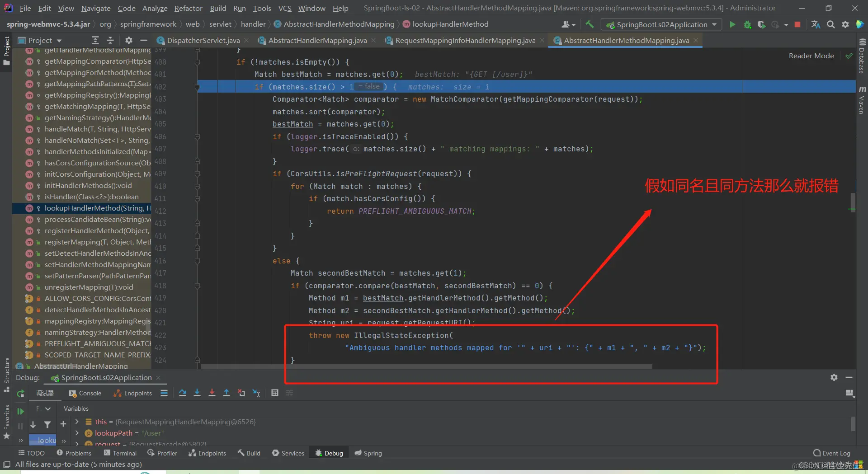Open Debug panel settings gear
The width and height of the screenshot is (868, 474).
pyautogui.click(x=834, y=377)
